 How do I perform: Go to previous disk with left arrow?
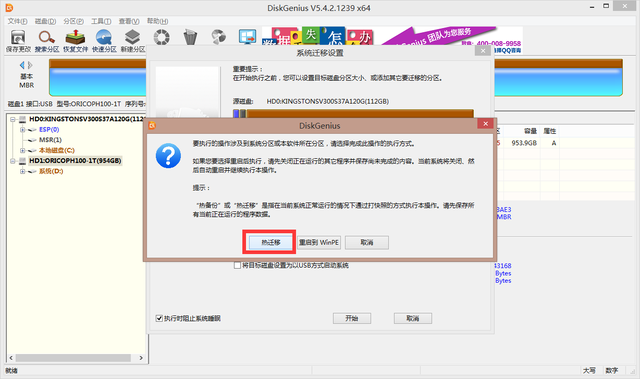pos(22,65)
